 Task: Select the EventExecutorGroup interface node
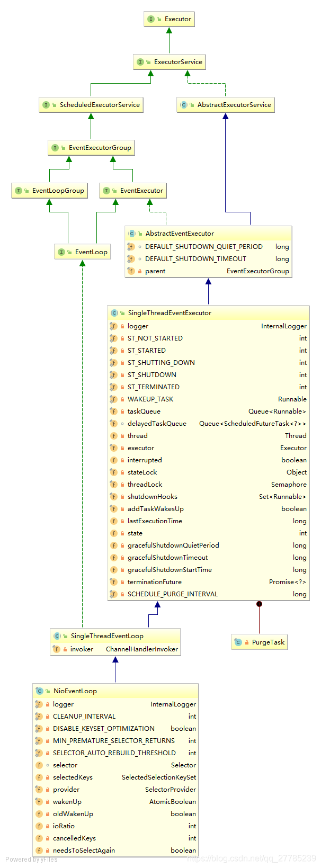[x=91, y=148]
